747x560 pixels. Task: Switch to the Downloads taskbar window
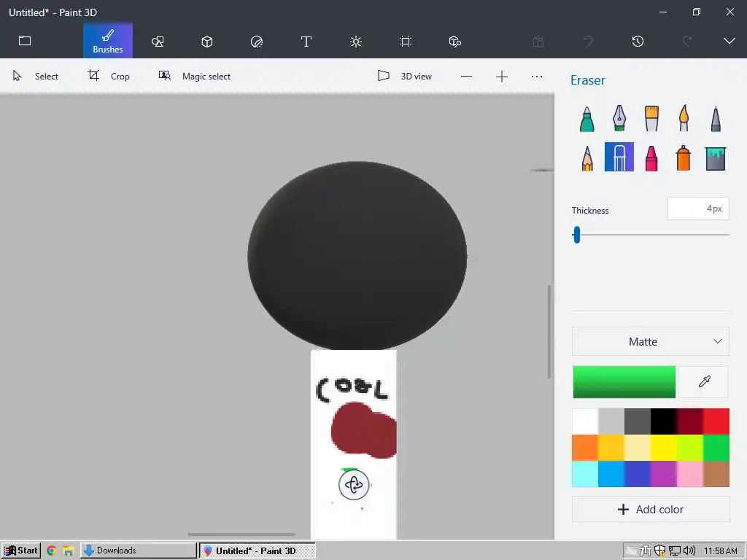138,551
